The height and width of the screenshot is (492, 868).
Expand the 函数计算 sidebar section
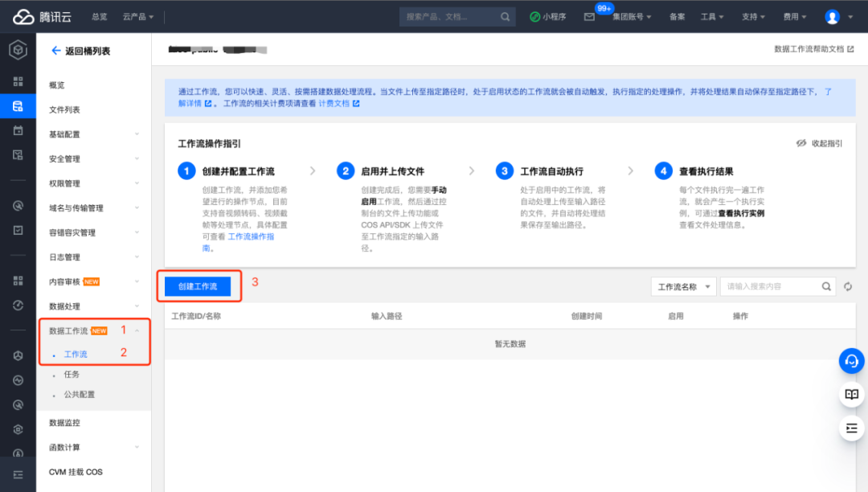pos(93,447)
